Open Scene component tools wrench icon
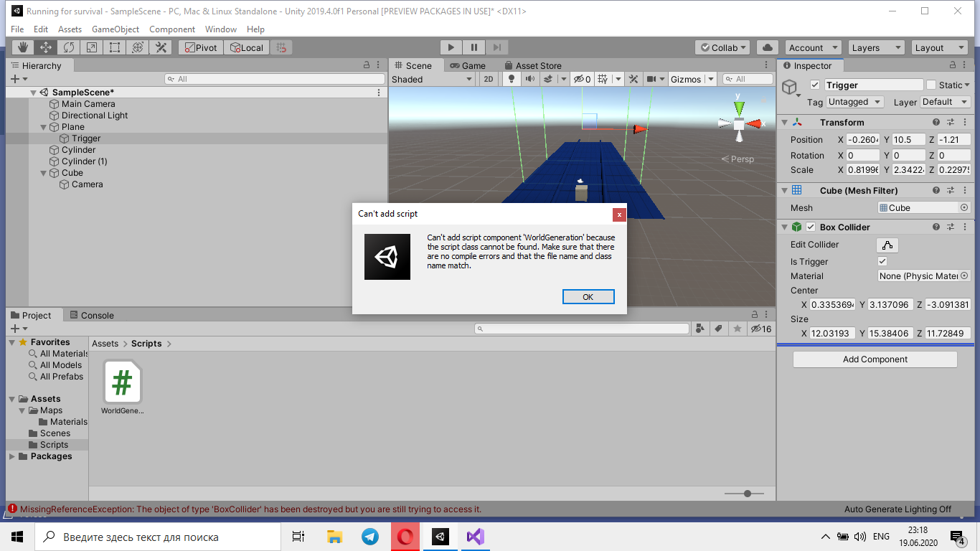The image size is (980, 551). point(633,79)
